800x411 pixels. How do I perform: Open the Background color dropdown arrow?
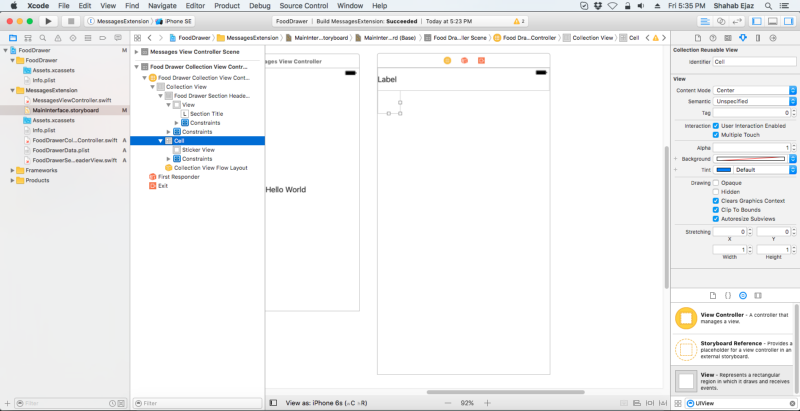pyautogui.click(x=793, y=159)
